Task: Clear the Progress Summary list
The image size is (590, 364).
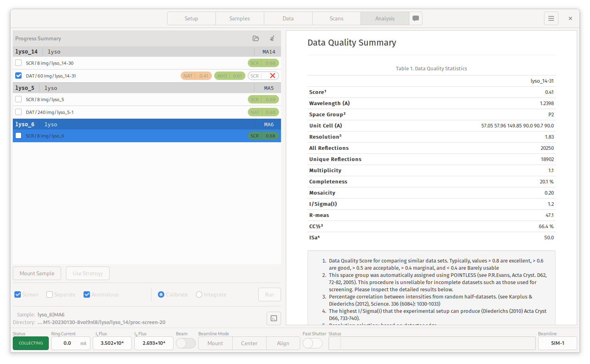Action: click(272, 38)
